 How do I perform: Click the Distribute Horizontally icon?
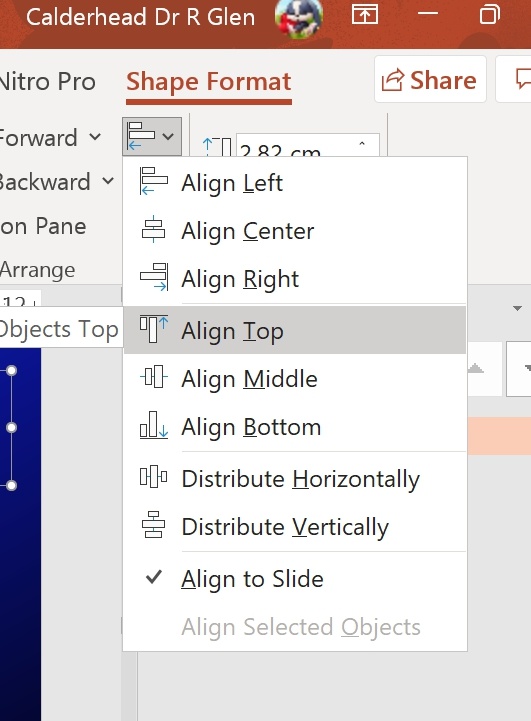[x=154, y=476]
